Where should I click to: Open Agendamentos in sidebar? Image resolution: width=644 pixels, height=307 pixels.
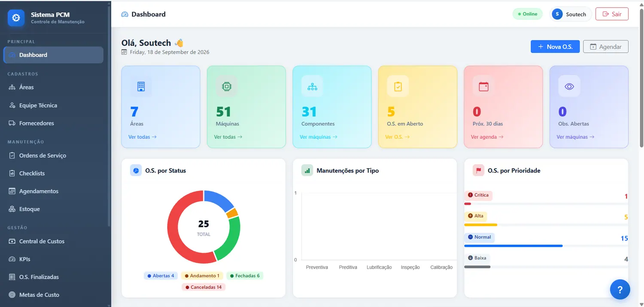point(53,191)
